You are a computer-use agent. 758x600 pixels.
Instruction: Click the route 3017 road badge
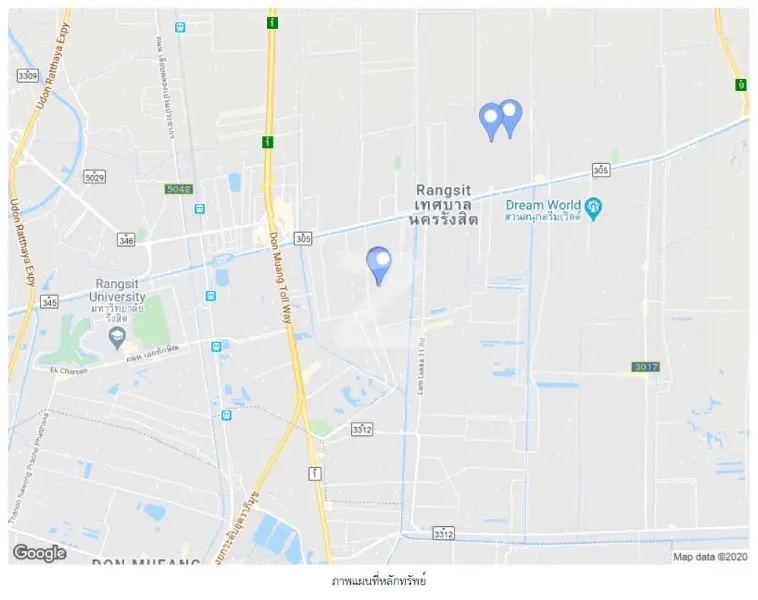pos(645,367)
